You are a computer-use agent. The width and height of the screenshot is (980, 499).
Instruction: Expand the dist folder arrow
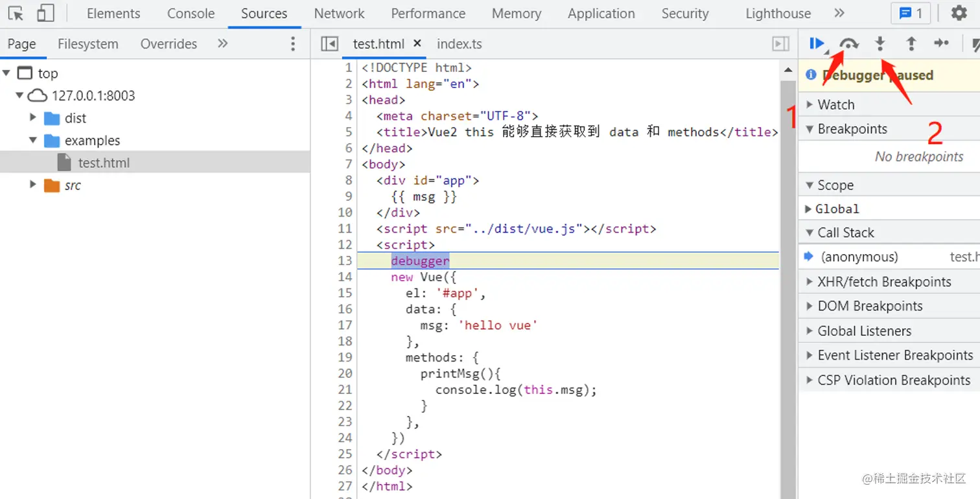33,117
